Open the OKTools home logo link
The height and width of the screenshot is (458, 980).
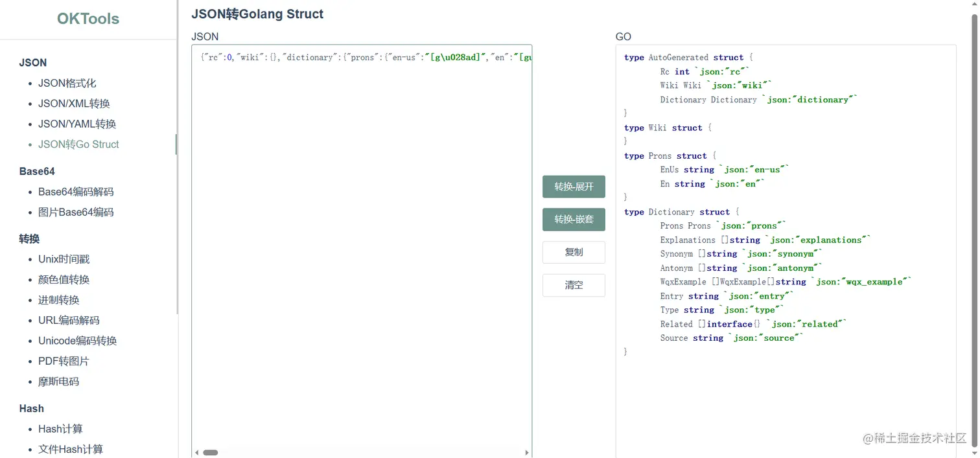[x=88, y=19]
